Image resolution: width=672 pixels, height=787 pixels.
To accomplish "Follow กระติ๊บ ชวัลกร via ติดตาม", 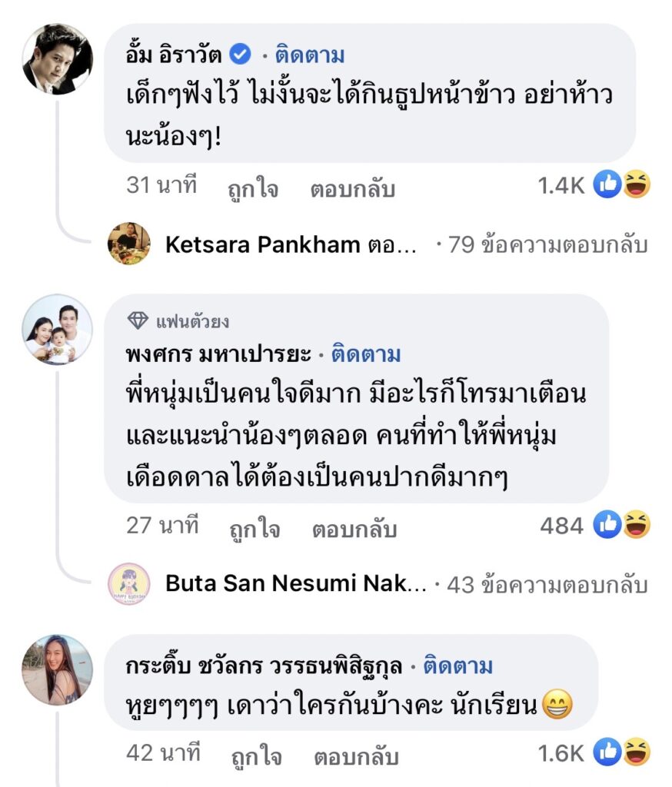I will (458, 666).
